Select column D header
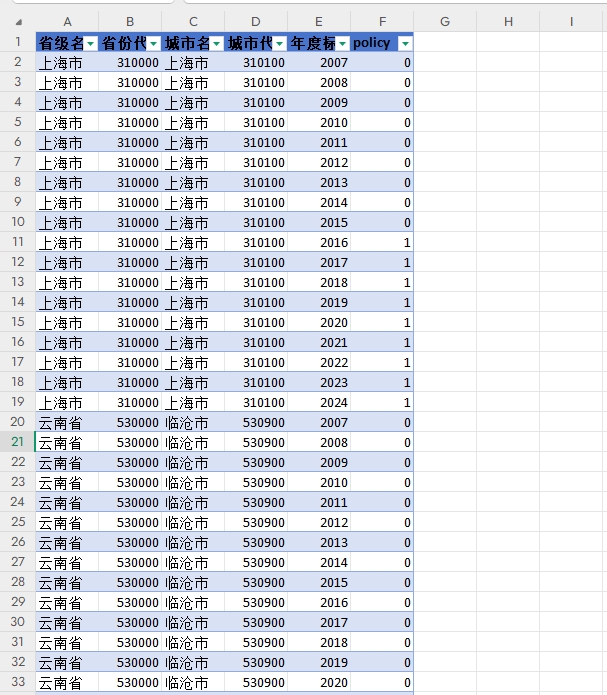 (x=256, y=21)
